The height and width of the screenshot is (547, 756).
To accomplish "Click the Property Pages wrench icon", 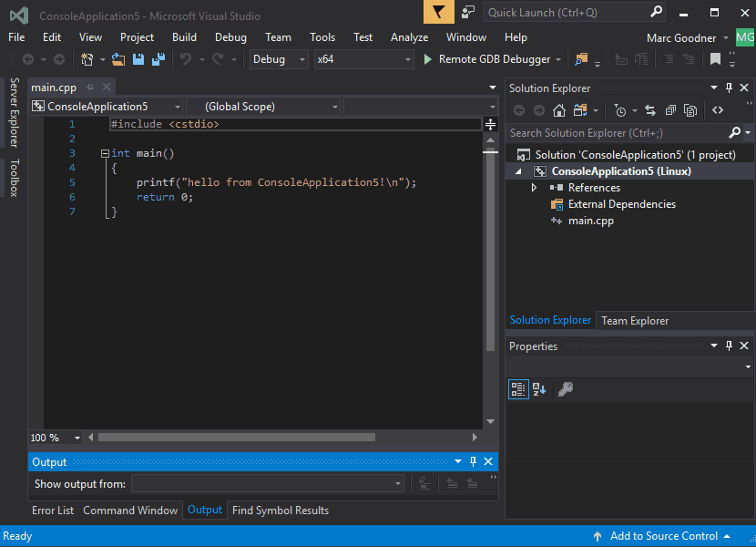I will (565, 389).
